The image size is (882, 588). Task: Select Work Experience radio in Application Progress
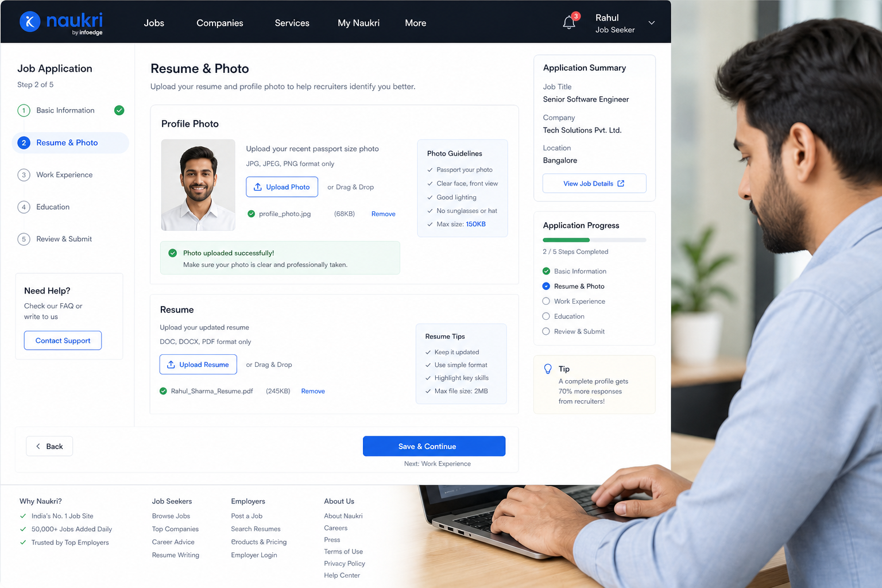546,301
